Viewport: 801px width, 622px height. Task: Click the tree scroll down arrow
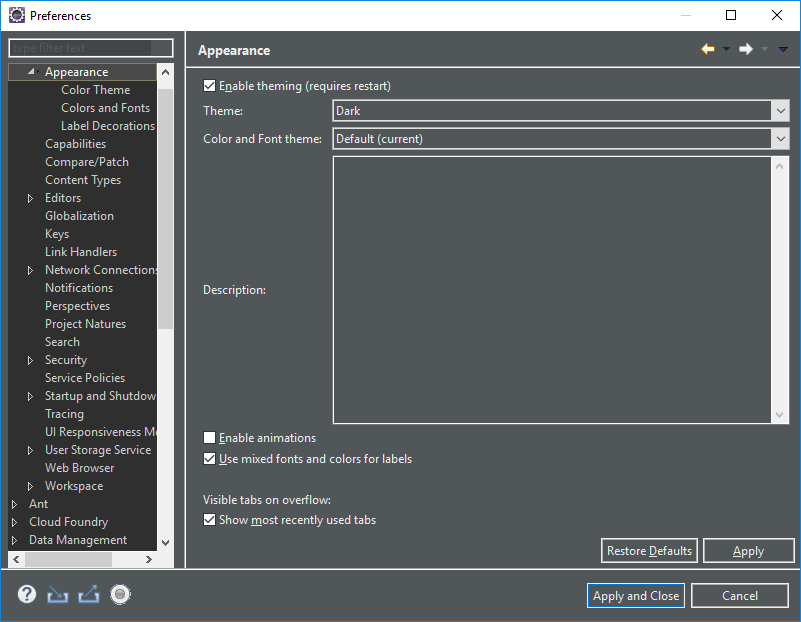(165, 542)
